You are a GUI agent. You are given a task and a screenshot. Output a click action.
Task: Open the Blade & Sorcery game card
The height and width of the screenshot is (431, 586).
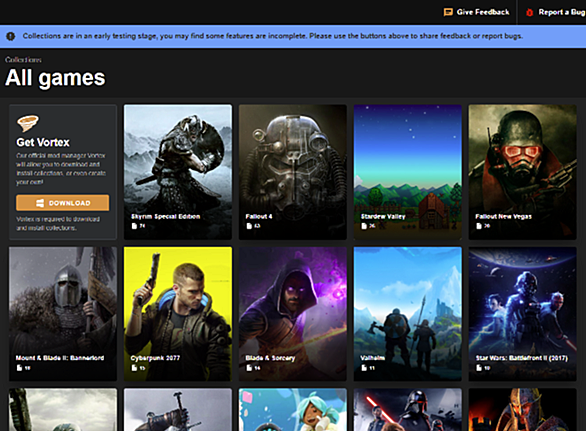(293, 314)
